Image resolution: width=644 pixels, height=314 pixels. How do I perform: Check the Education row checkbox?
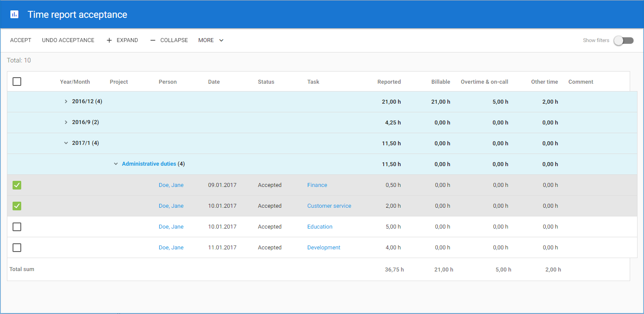17,227
